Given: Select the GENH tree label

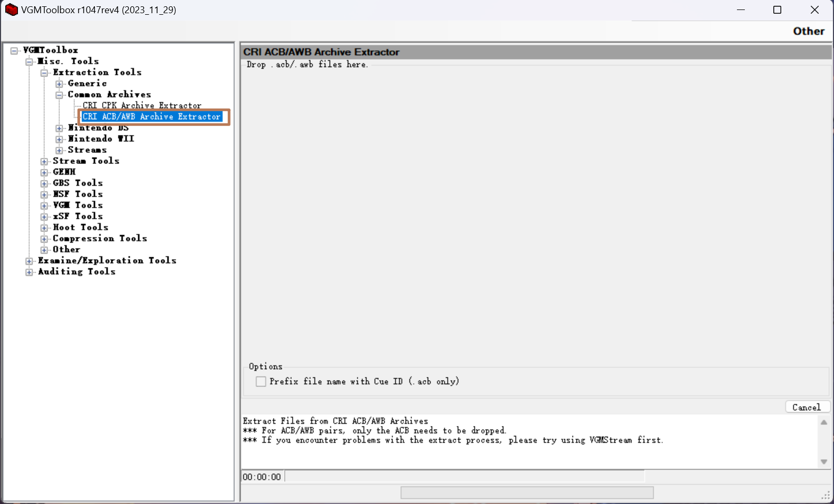Looking at the screenshot, I should coord(64,172).
